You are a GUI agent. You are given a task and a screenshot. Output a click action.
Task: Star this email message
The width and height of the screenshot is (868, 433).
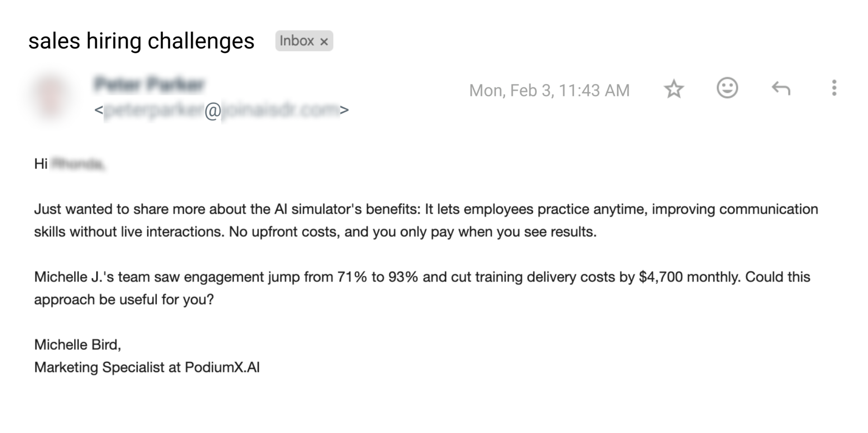coord(674,89)
